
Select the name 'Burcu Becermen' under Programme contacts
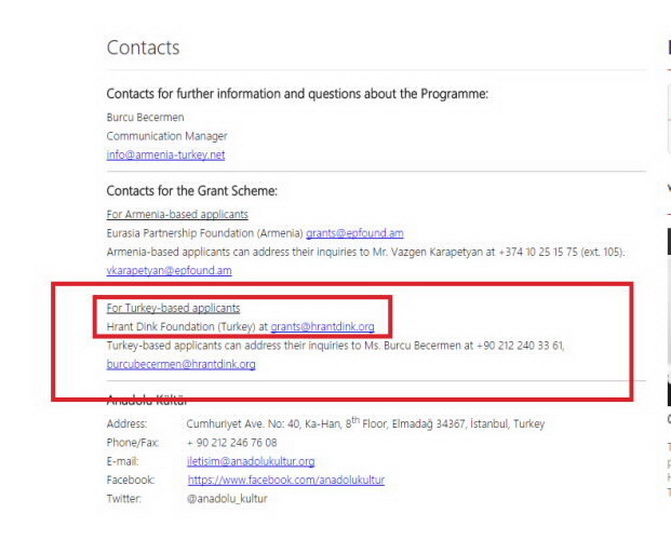pyautogui.click(x=145, y=117)
